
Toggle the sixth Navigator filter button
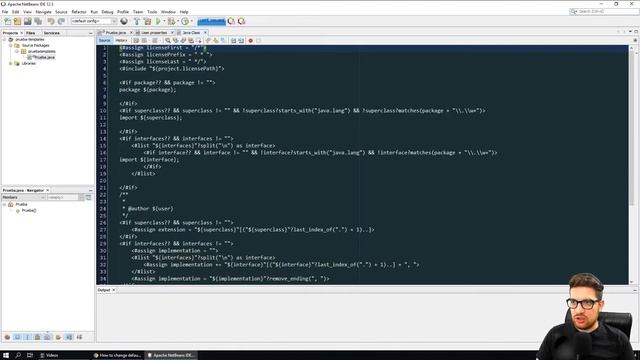(x=58, y=337)
